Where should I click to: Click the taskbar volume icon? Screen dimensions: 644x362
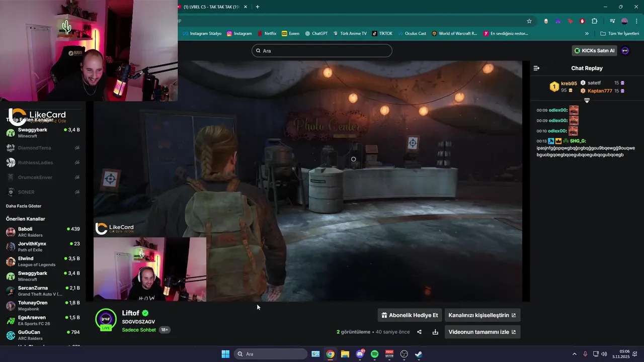click(x=604, y=354)
